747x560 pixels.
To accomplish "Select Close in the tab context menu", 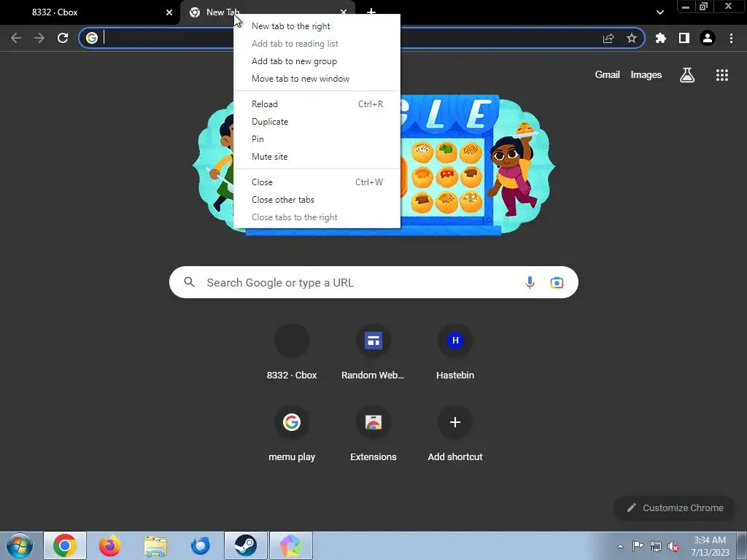I will pyautogui.click(x=317, y=182).
